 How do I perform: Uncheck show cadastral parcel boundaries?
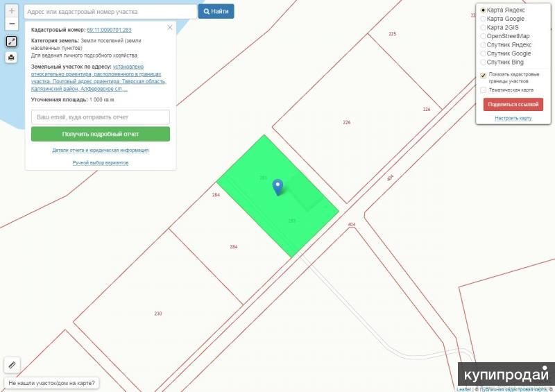coord(484,75)
